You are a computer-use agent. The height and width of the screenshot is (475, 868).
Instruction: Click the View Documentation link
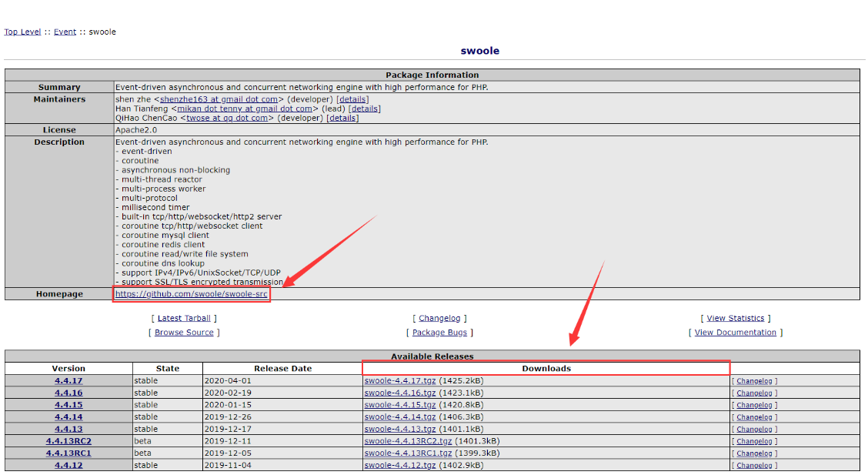[735, 333]
